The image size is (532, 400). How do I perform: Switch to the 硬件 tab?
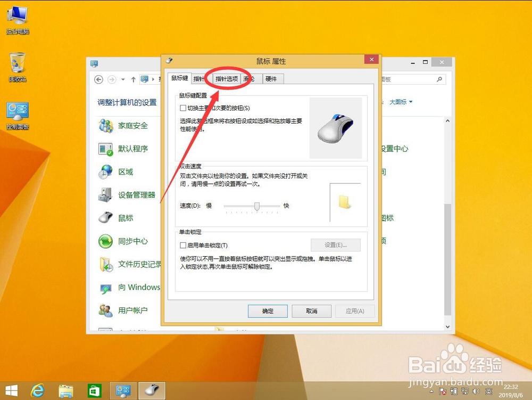click(x=272, y=78)
